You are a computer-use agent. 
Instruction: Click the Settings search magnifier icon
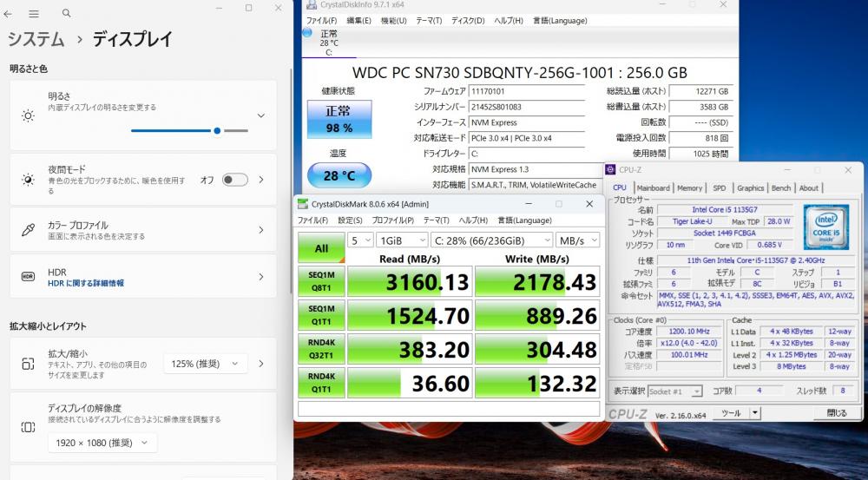pos(67,14)
